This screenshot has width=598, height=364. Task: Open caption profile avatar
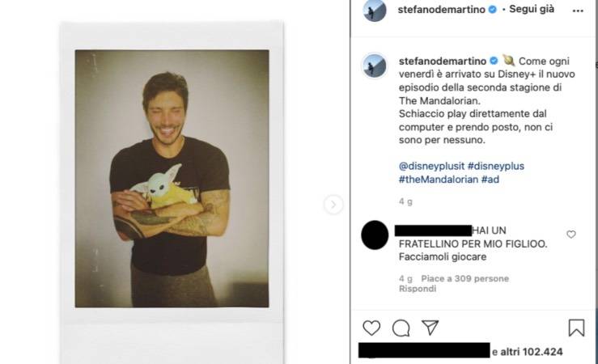point(375,66)
